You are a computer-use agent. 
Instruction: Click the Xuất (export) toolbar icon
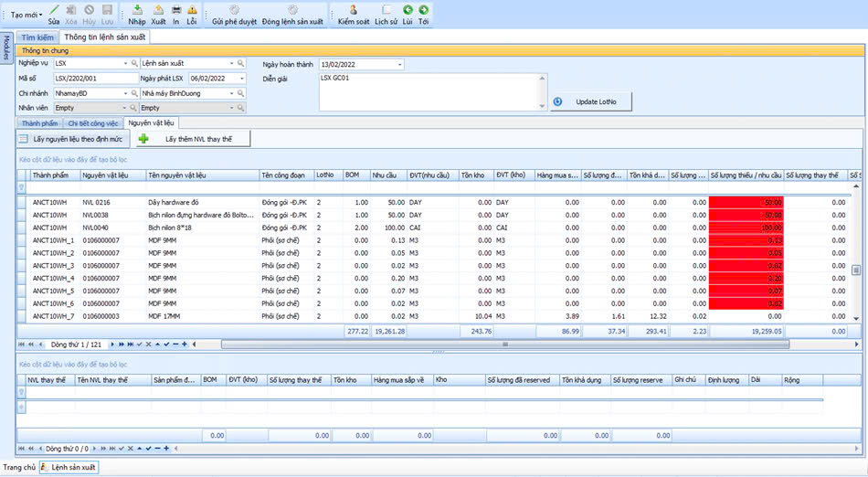(x=158, y=10)
